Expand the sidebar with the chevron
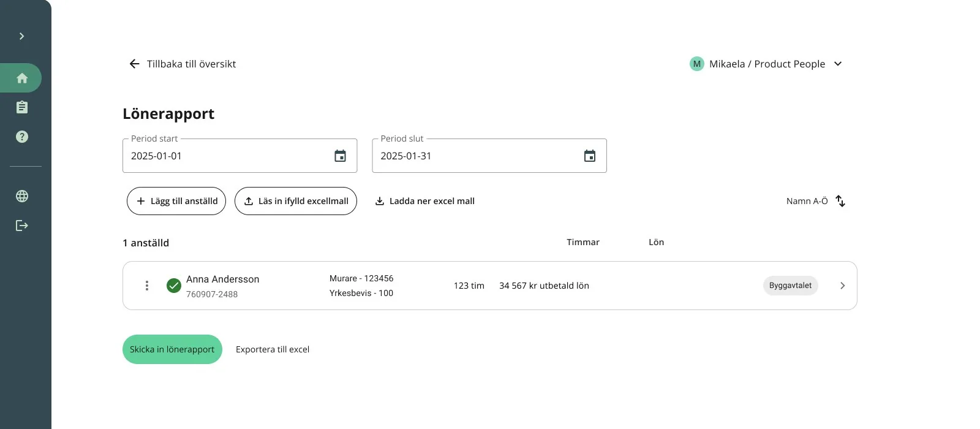980x429 pixels. point(21,36)
